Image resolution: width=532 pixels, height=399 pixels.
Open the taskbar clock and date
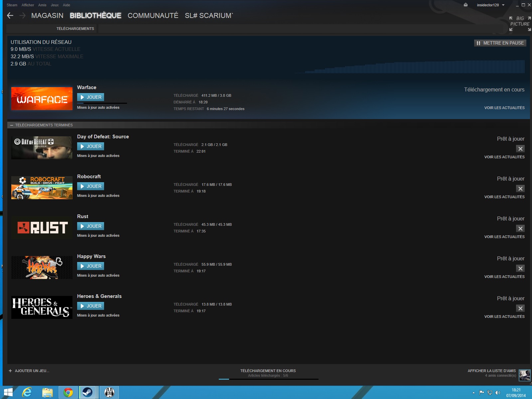516,393
